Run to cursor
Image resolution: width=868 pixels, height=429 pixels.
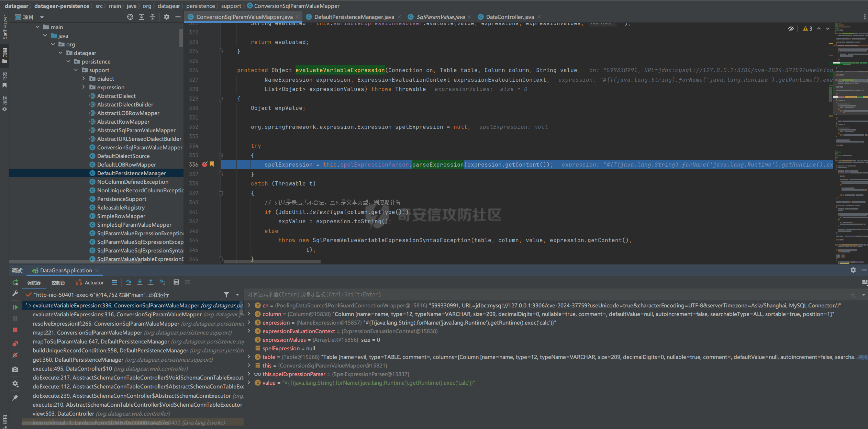coord(163,282)
